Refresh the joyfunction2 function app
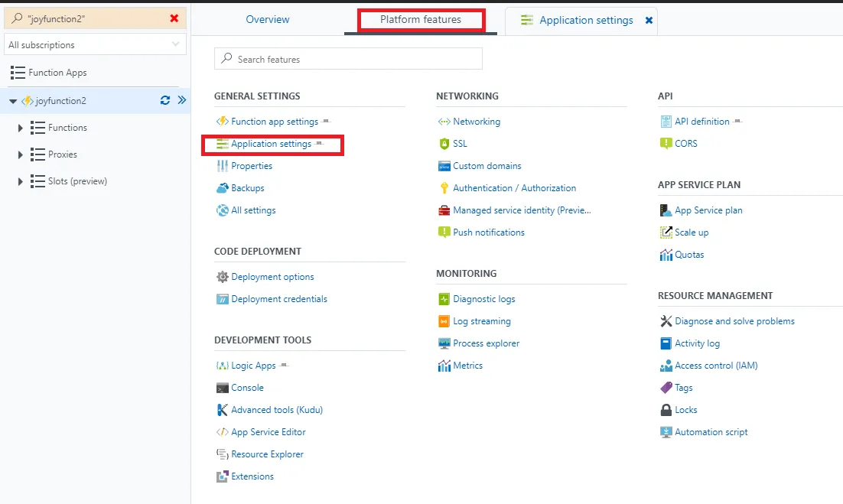Image resolution: width=843 pixels, height=504 pixels. click(x=165, y=100)
